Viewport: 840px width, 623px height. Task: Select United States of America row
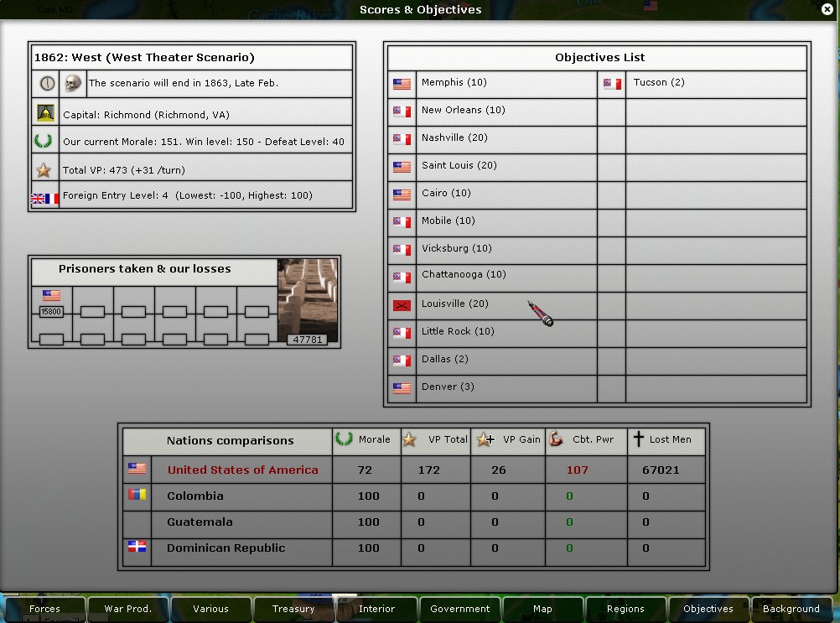point(242,470)
